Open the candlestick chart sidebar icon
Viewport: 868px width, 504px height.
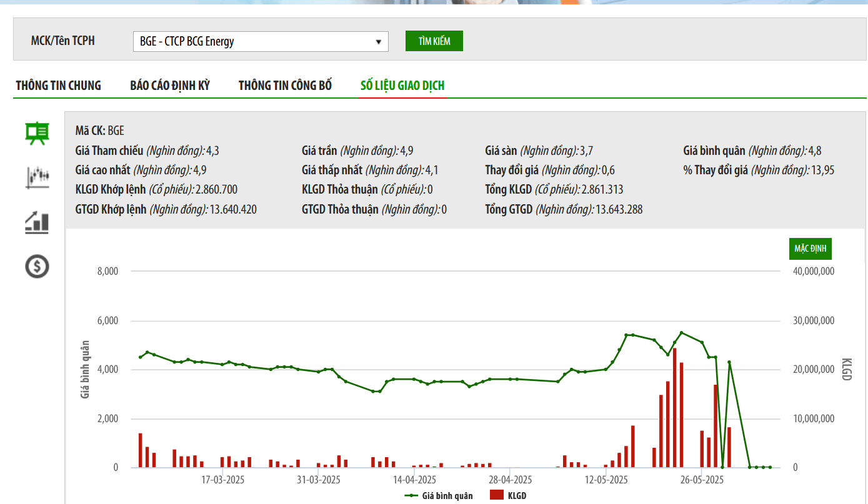tap(37, 177)
